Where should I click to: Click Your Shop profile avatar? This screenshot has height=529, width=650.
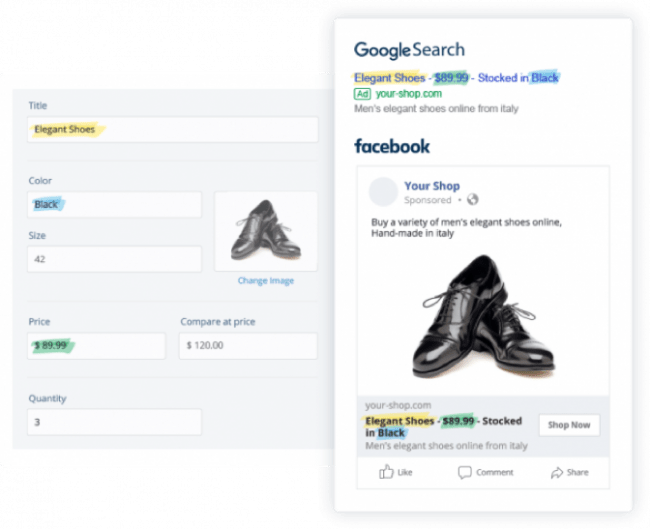coord(383,192)
